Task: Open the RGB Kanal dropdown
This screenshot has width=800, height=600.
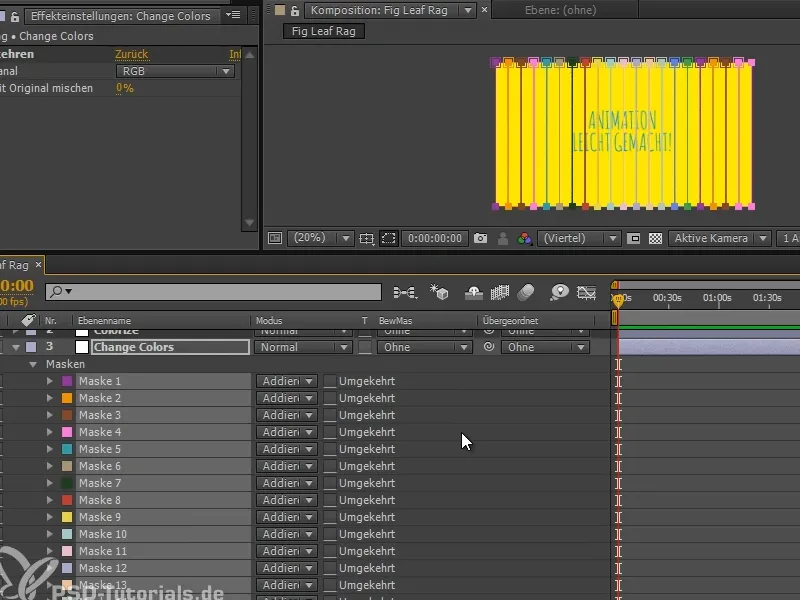Action: tap(175, 71)
